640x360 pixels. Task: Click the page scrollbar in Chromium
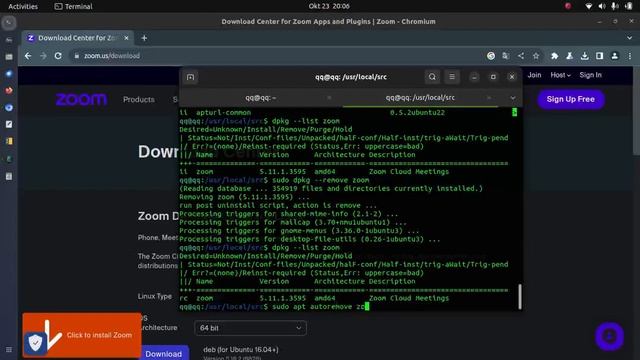(636, 112)
